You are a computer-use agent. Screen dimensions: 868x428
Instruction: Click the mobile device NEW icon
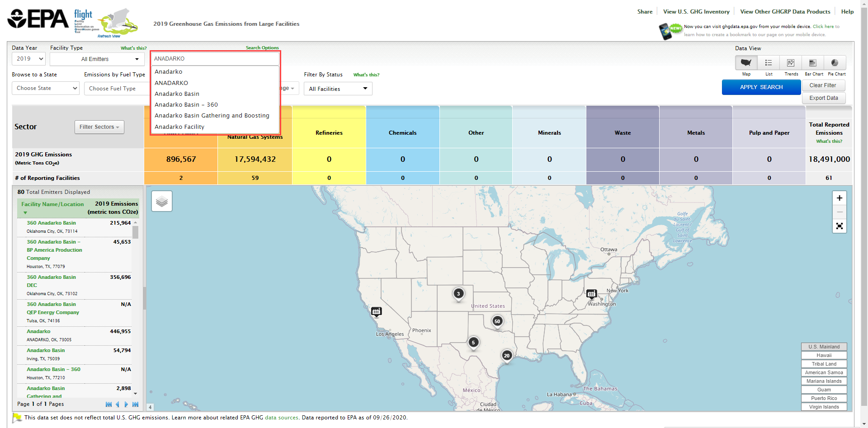(670, 31)
